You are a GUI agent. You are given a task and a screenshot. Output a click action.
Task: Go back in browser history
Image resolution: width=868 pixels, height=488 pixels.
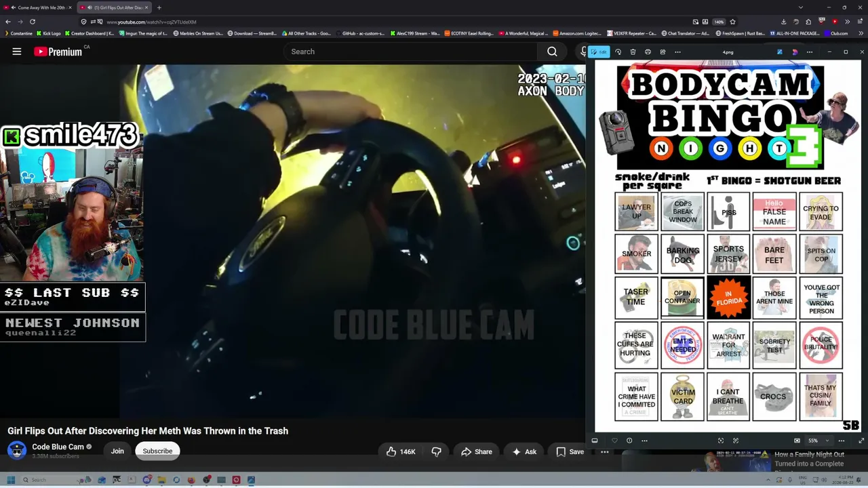point(8,22)
